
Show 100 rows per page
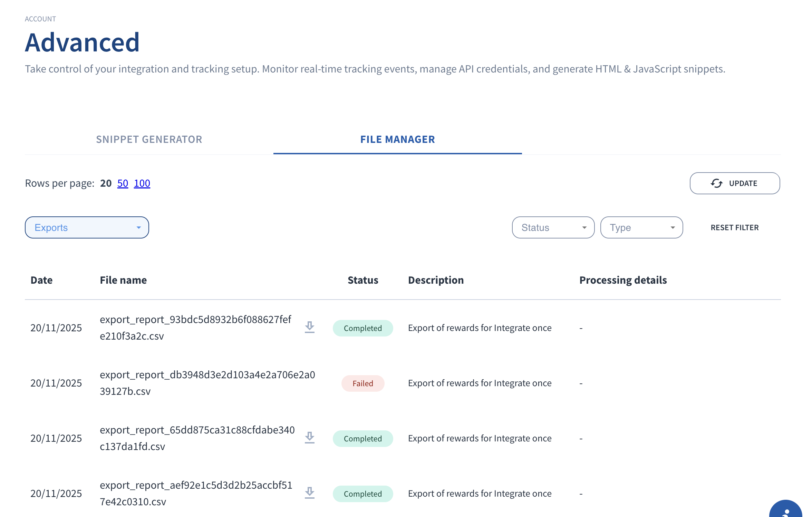(x=142, y=183)
